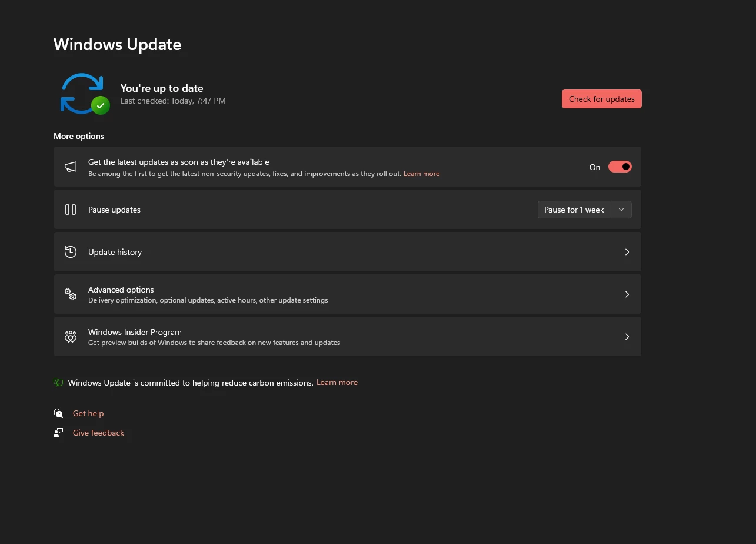Click the clock history icon
Screen dimensions: 756x544
click(71, 252)
